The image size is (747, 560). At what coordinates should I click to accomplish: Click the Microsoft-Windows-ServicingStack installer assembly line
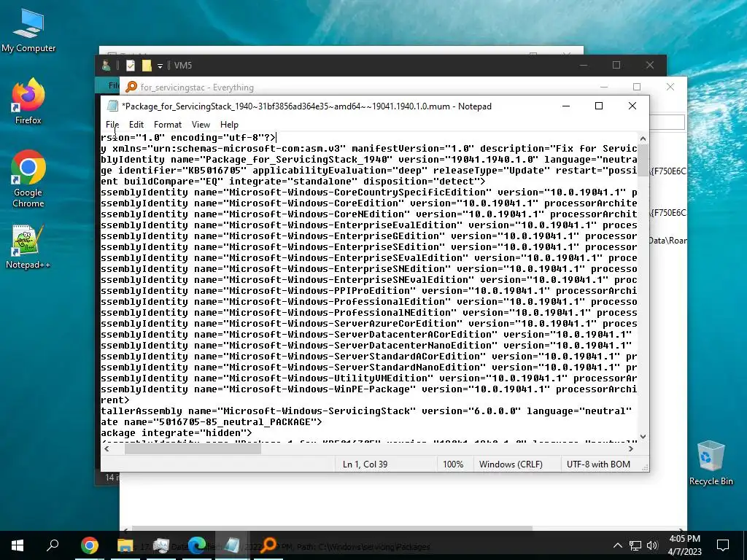[x=366, y=411]
